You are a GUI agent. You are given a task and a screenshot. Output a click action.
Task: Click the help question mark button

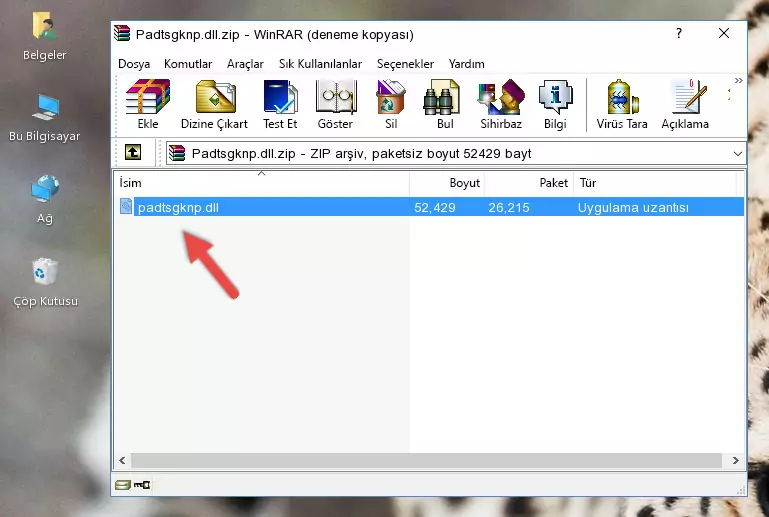click(679, 33)
